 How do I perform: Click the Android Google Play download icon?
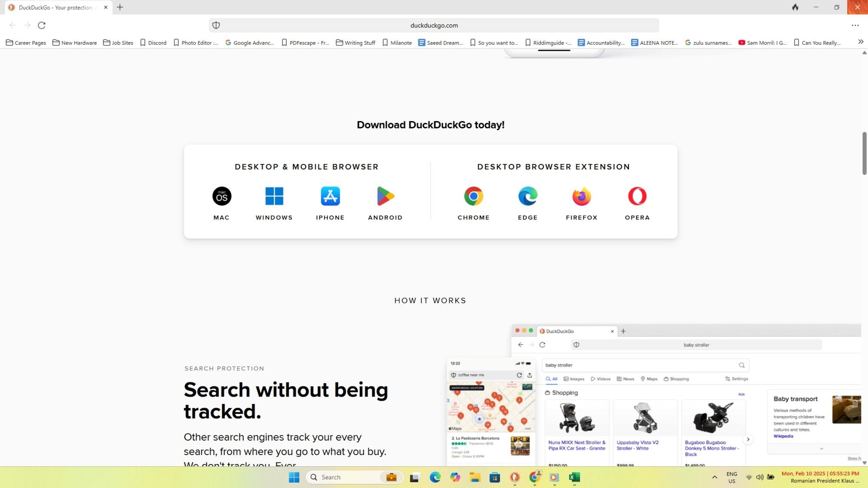pyautogui.click(x=385, y=196)
